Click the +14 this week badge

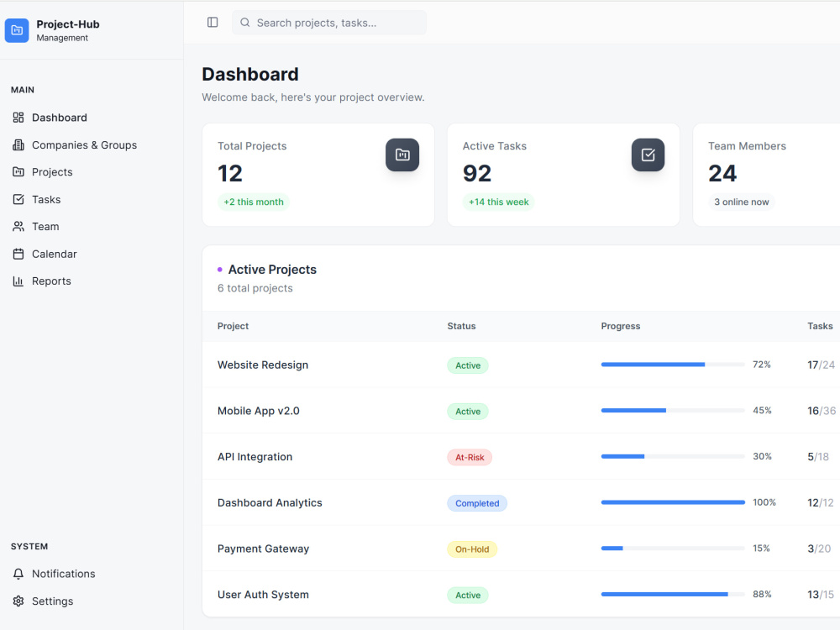coord(499,202)
